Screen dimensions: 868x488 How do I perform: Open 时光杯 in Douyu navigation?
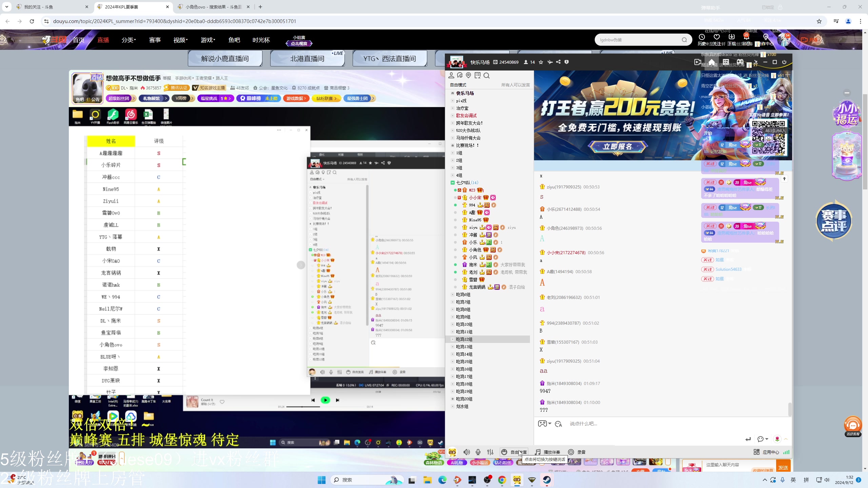pos(261,40)
